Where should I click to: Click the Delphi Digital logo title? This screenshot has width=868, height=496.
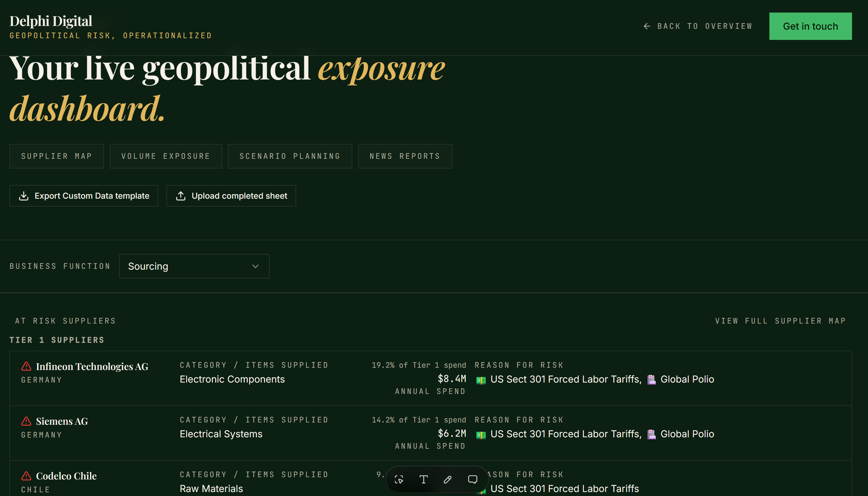(51, 21)
